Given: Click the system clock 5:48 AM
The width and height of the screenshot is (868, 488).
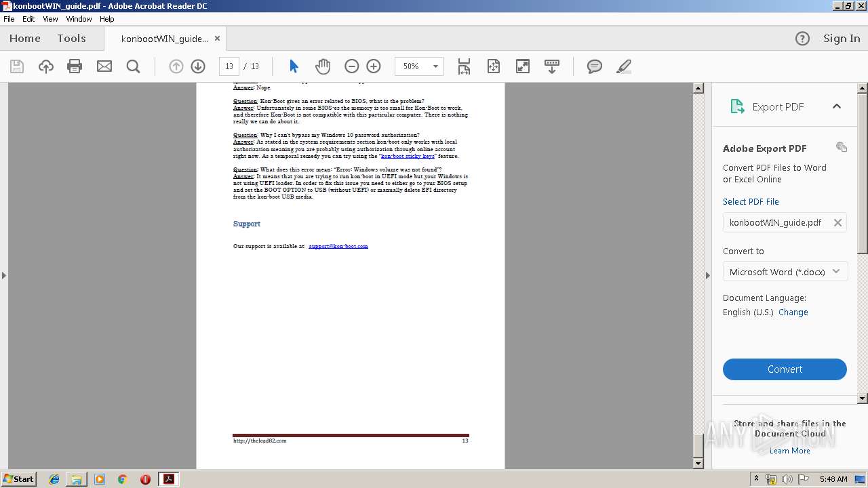Looking at the screenshot, I should click(833, 479).
